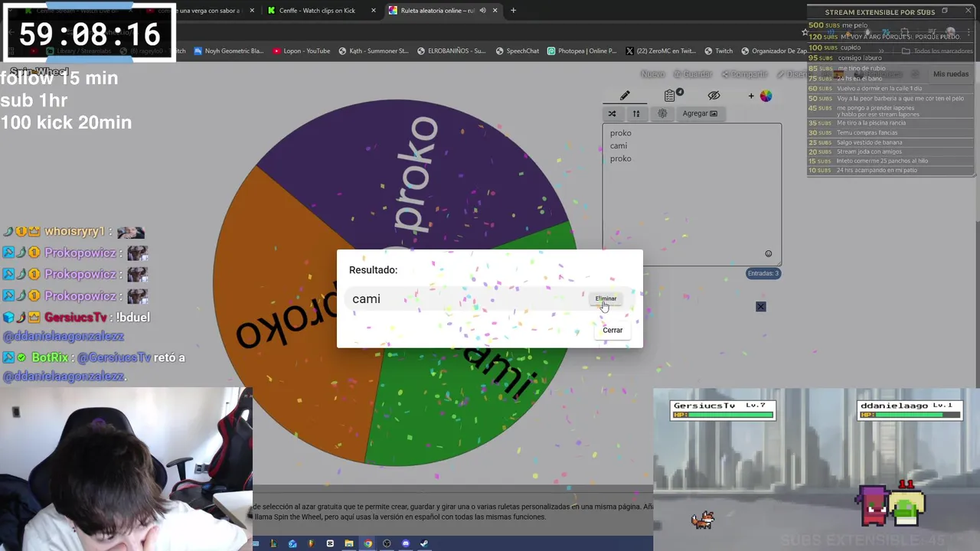
Task: Click Eliminar to remove cami from wheel
Action: click(606, 298)
